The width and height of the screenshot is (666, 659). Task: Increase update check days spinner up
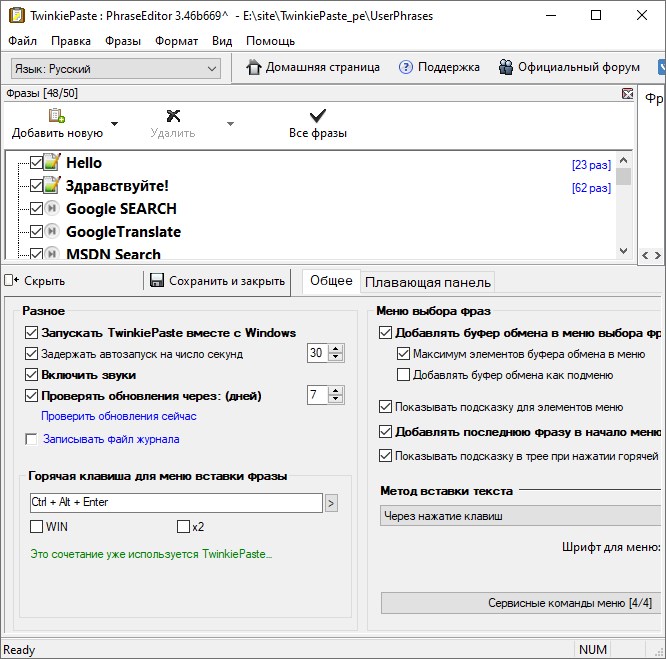(336, 391)
